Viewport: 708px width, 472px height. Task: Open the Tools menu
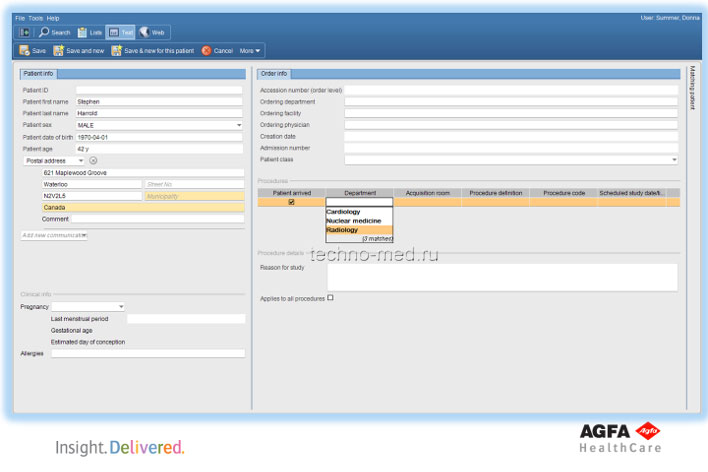[36, 18]
